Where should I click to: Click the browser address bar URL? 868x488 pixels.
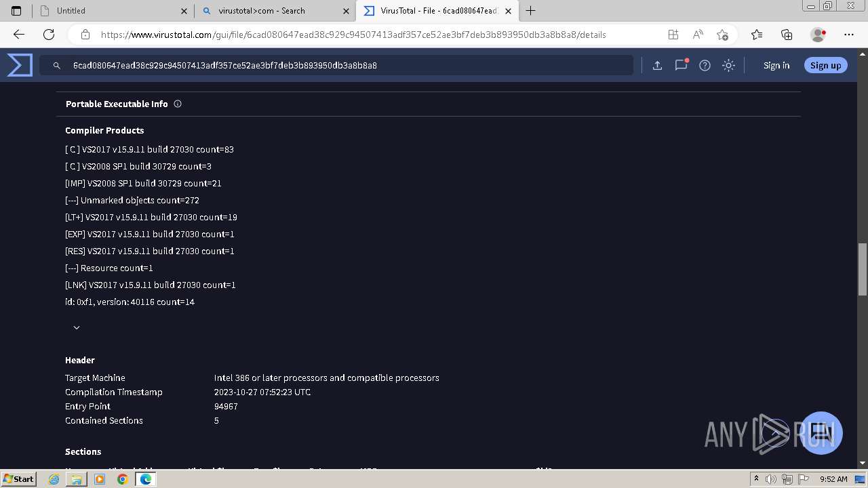click(353, 35)
